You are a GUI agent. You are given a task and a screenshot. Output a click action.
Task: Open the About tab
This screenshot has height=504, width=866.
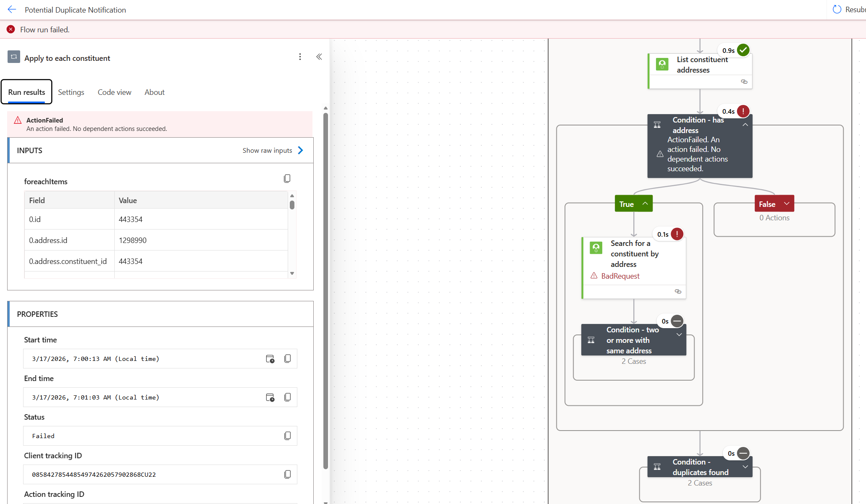(155, 92)
